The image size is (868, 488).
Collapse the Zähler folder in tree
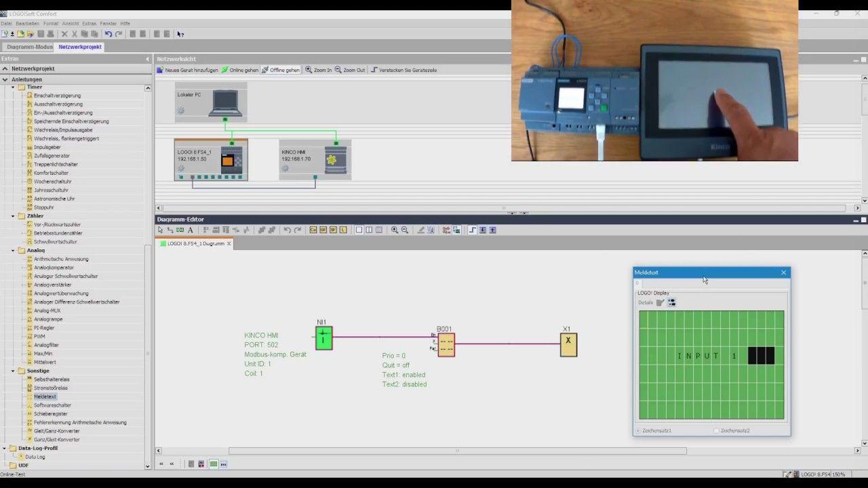coord(13,216)
